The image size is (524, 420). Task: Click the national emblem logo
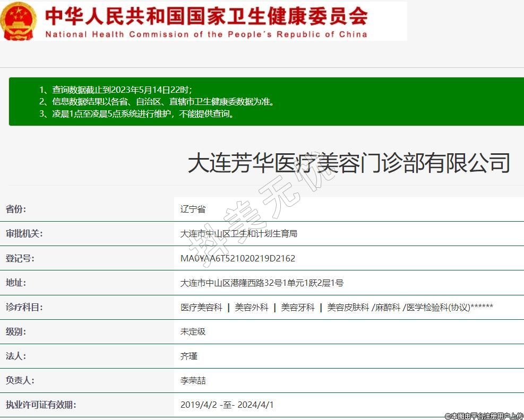coord(19,21)
